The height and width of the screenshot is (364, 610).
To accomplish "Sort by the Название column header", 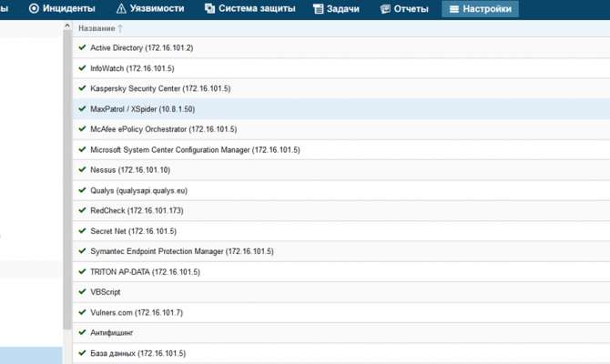I will [97, 28].
